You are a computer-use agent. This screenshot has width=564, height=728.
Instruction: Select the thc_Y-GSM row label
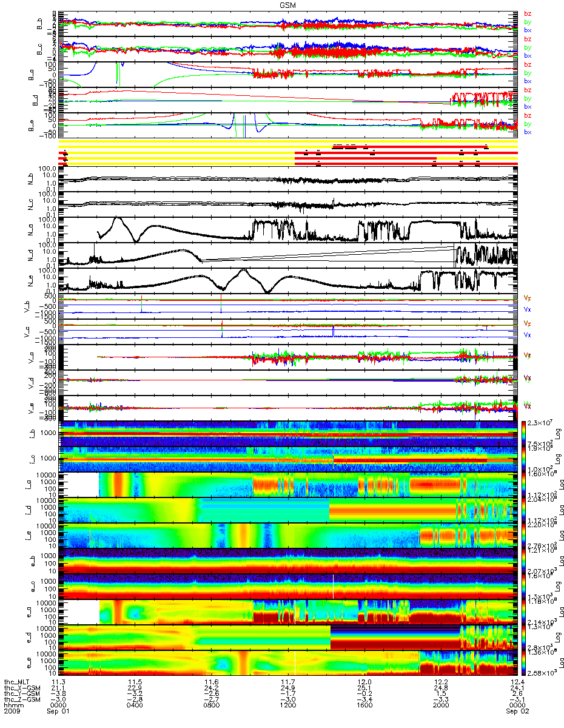(x=21, y=694)
